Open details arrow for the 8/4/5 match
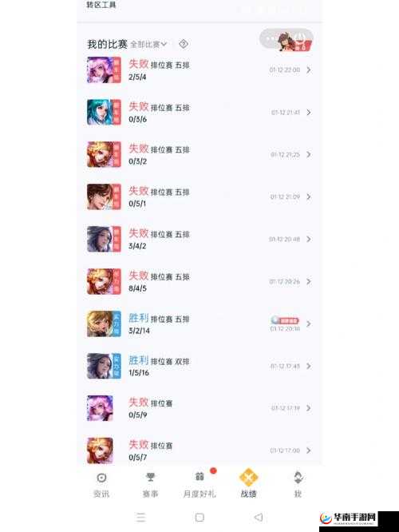 [x=309, y=282]
